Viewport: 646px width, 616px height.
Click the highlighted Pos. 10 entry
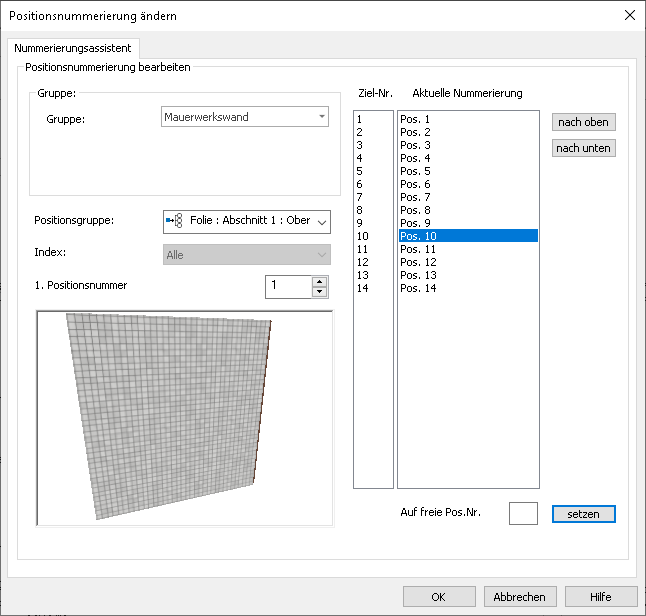468,236
